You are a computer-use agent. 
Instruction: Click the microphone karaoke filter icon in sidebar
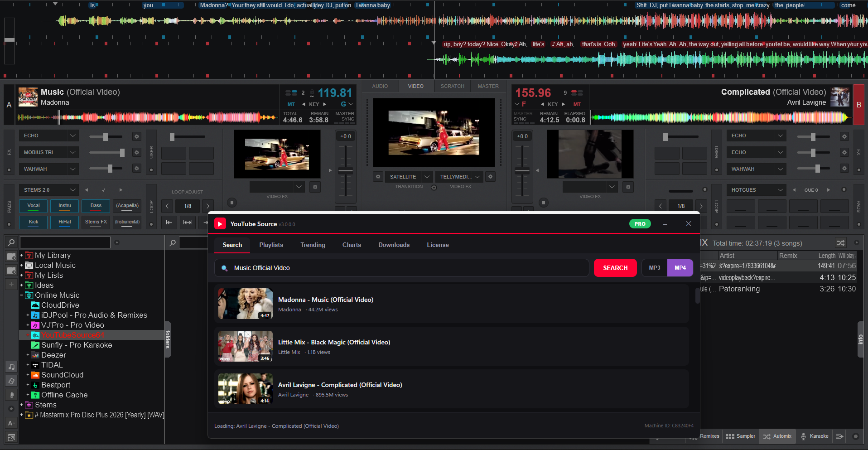coord(11,395)
